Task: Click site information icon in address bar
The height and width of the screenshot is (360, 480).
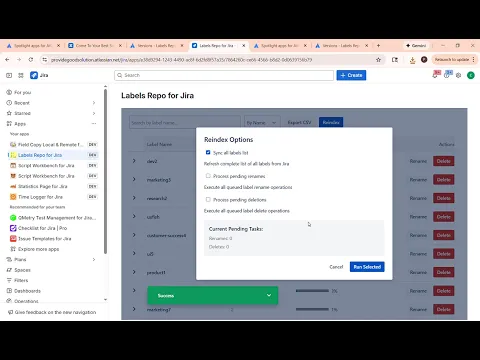Action: tap(44, 60)
